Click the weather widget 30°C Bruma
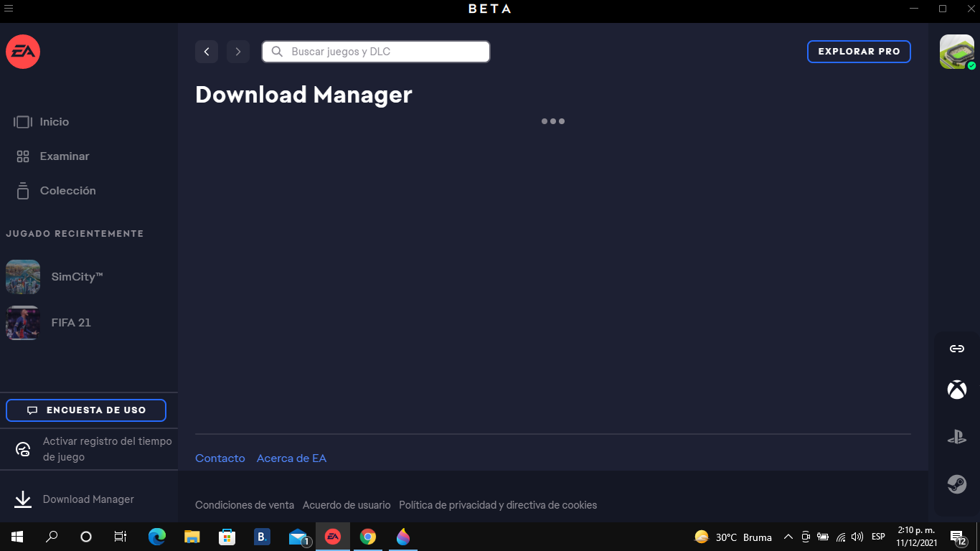The image size is (980, 551). coord(733,537)
